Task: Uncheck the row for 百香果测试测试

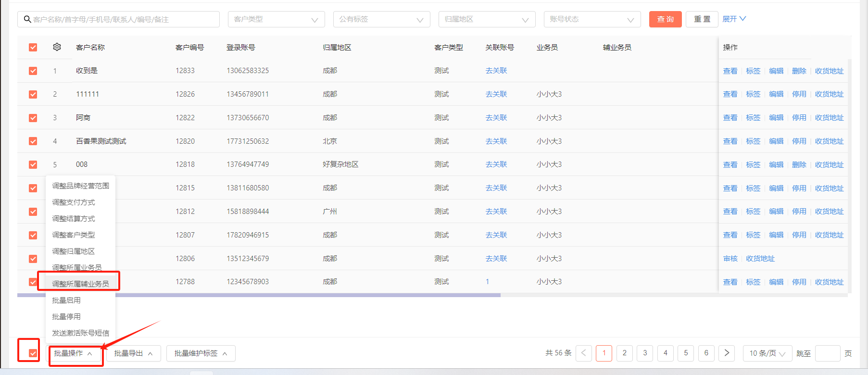Action: point(33,141)
